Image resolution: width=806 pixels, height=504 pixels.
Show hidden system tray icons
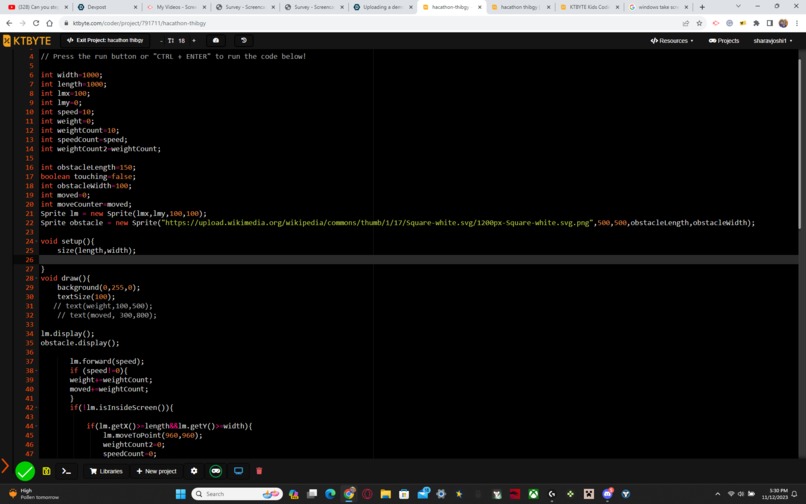pos(718,494)
